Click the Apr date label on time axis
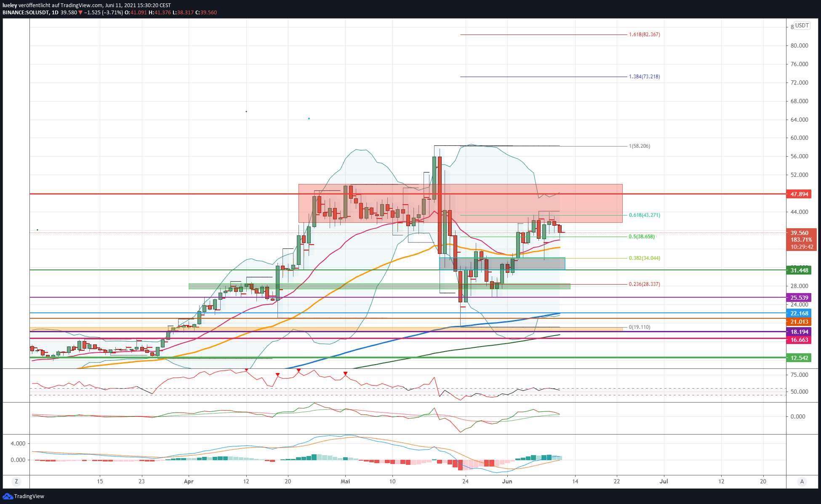 point(189,481)
